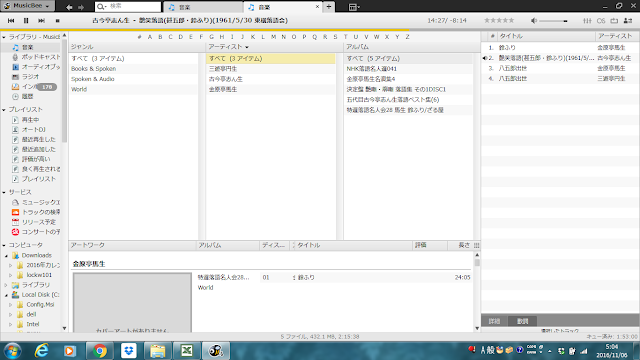Open the Windows Start menu
The height and width of the screenshot is (360, 640).
(x=12, y=351)
